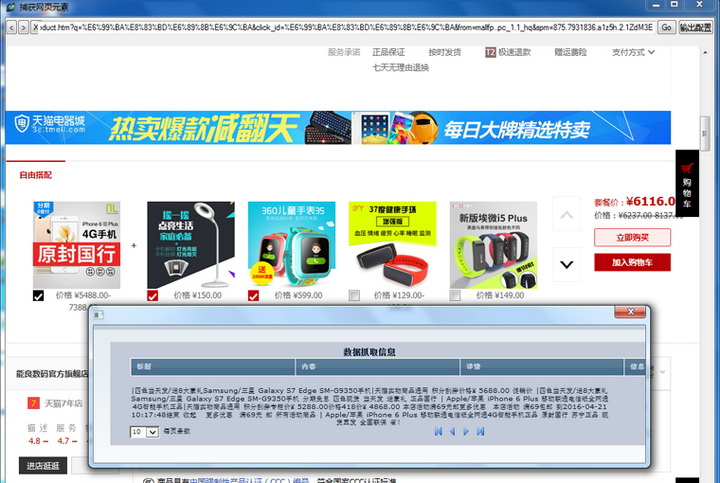The image size is (720, 483).
Task: Open the desk lamp product image
Action: (191, 245)
